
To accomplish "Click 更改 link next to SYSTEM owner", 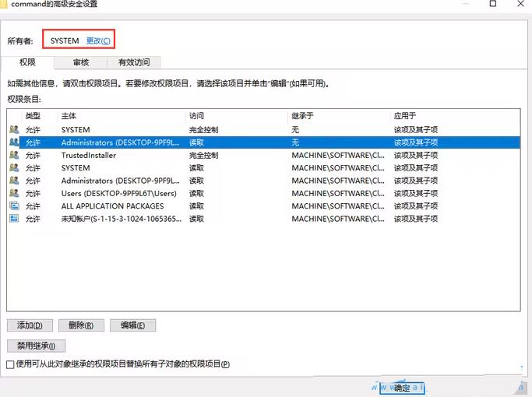I will pos(98,40).
